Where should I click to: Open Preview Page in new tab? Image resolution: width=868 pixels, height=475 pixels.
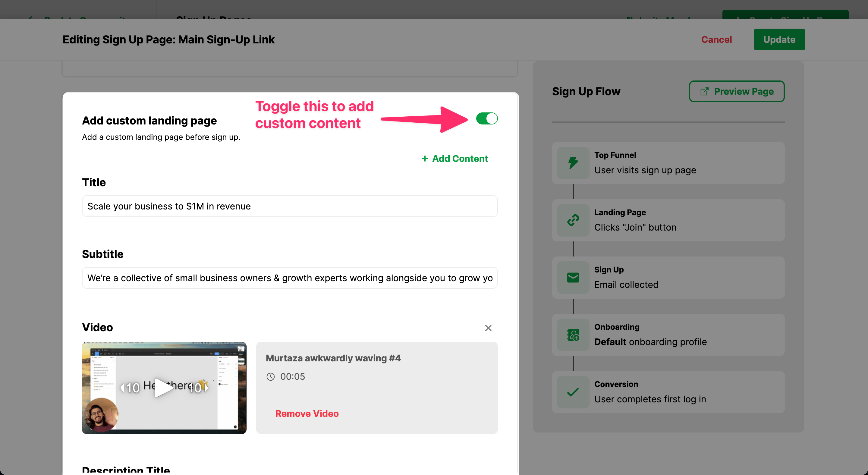point(737,91)
